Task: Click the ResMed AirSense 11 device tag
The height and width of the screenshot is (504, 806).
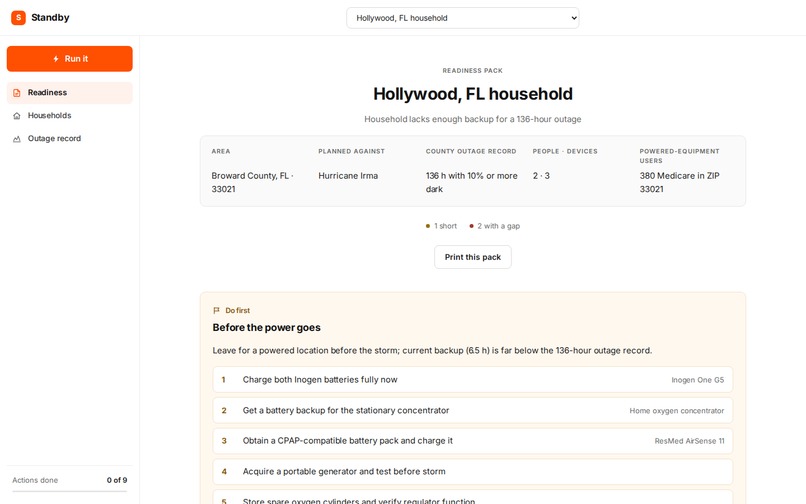Action: 689,441
